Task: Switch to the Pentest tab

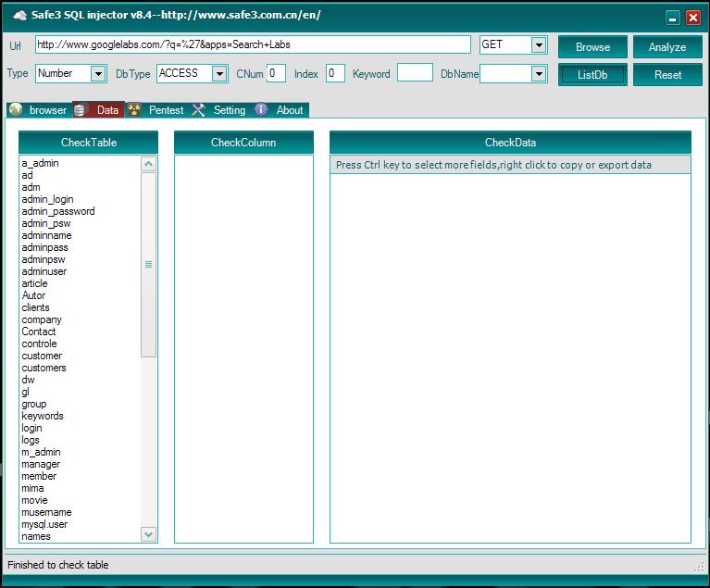Action: pos(167,110)
